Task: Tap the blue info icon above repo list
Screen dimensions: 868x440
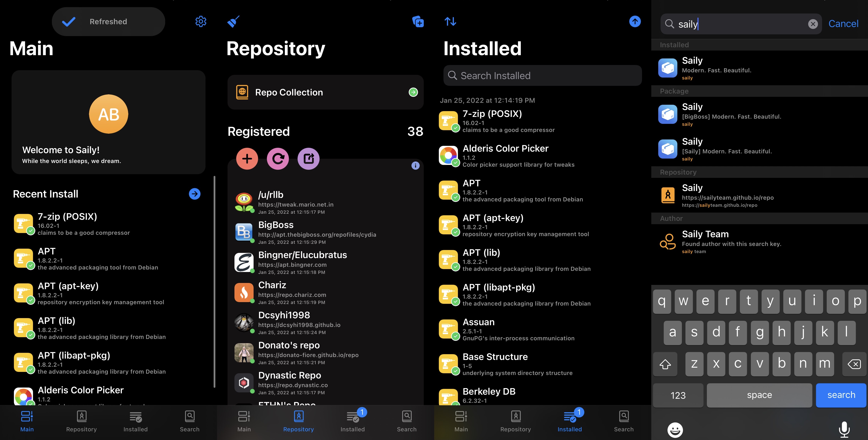Action: click(x=415, y=166)
